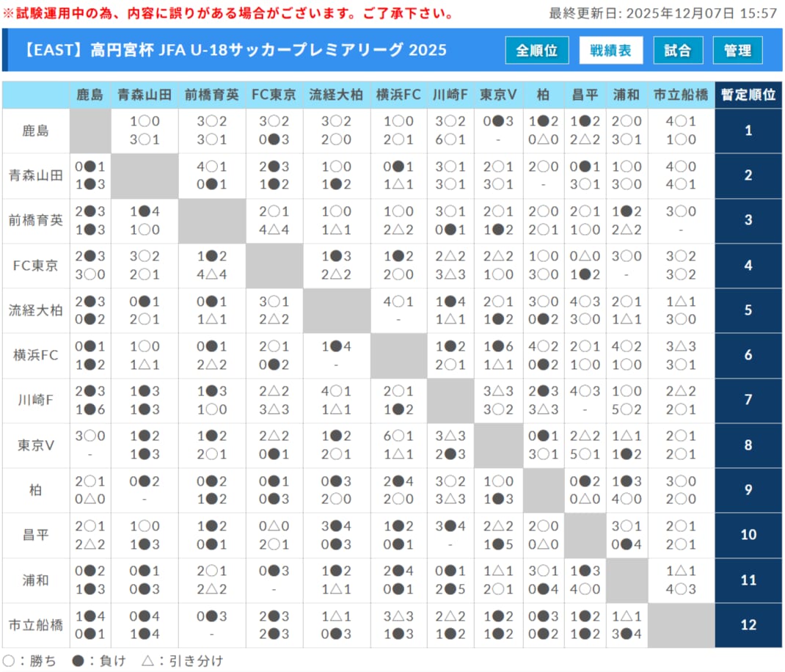Click the 浦和 row label
Viewport: 785px width, 672px height.
(x=36, y=580)
